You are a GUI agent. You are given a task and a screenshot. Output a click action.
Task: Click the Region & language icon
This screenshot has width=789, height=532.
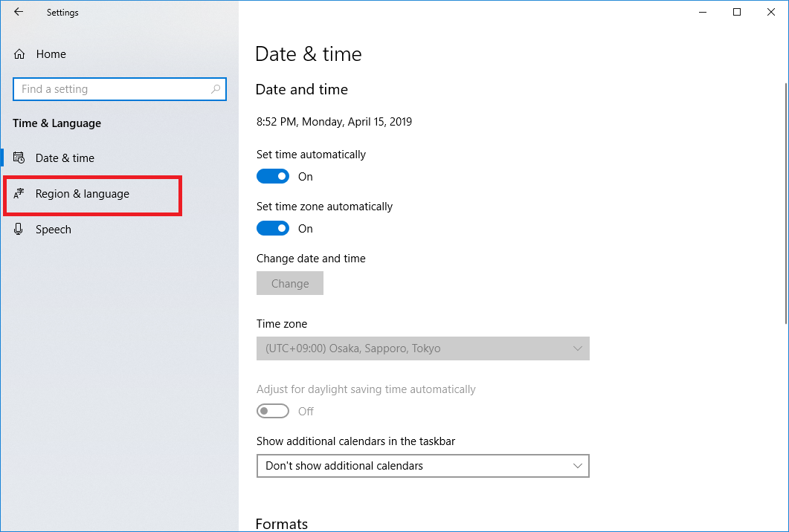(19, 194)
